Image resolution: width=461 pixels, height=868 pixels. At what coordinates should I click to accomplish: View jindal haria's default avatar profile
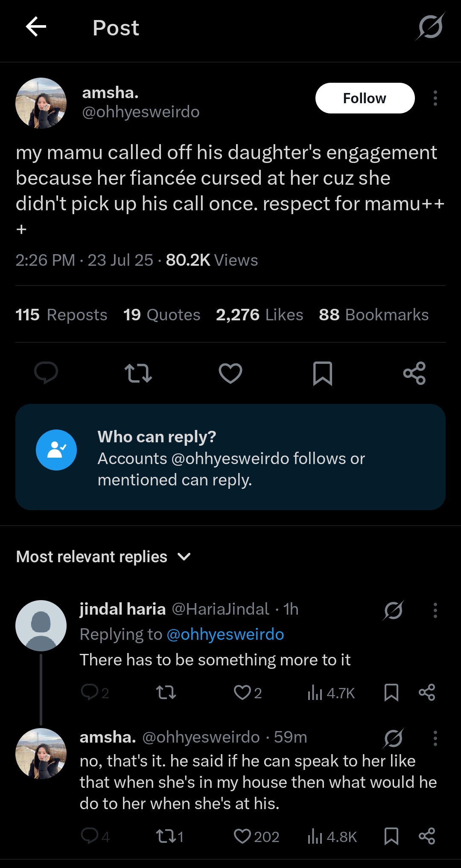[41, 625]
